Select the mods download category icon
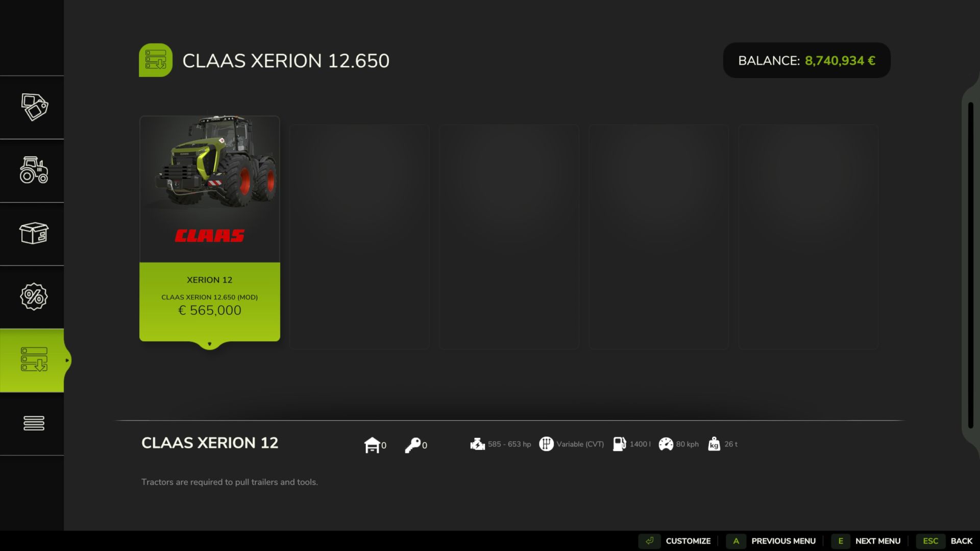The height and width of the screenshot is (551, 980). tap(33, 360)
